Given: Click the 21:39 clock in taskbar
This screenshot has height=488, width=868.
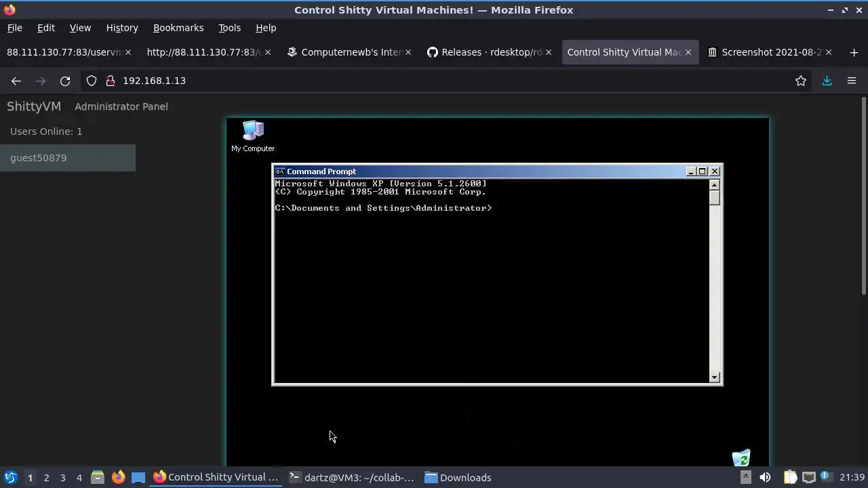Looking at the screenshot, I should pos(852,477).
